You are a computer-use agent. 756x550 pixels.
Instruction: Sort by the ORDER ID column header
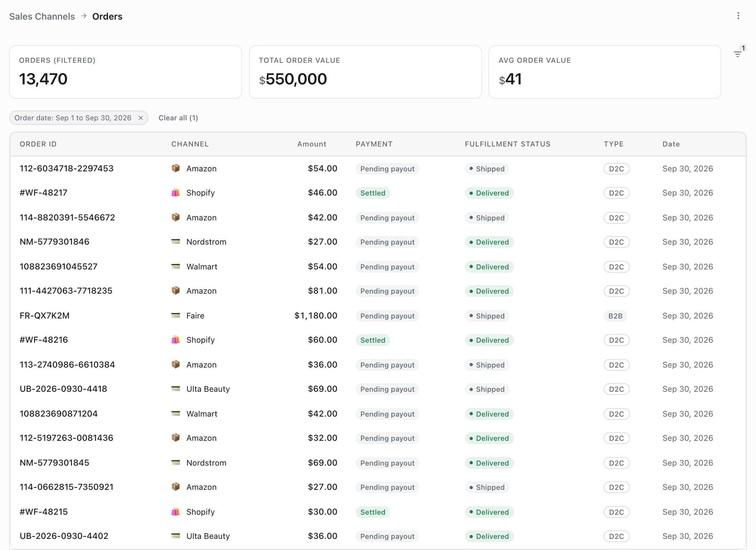coord(38,144)
